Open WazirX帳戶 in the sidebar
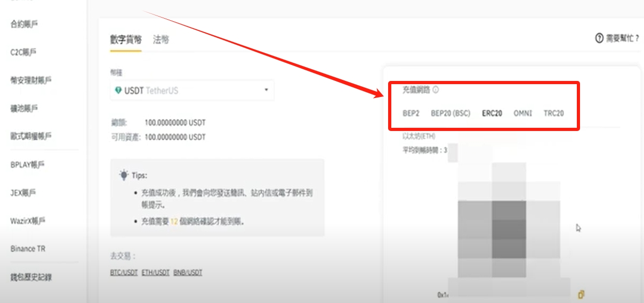 [28, 220]
